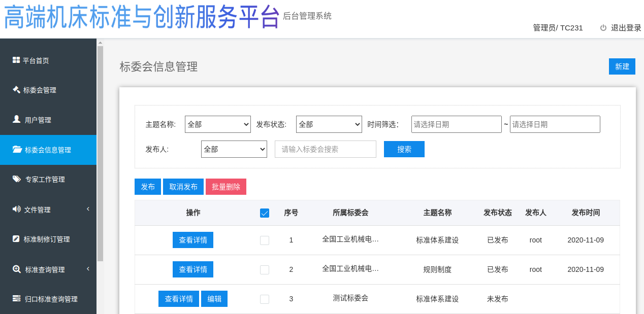Click the gavel icon for 标委会管理

[16, 90]
